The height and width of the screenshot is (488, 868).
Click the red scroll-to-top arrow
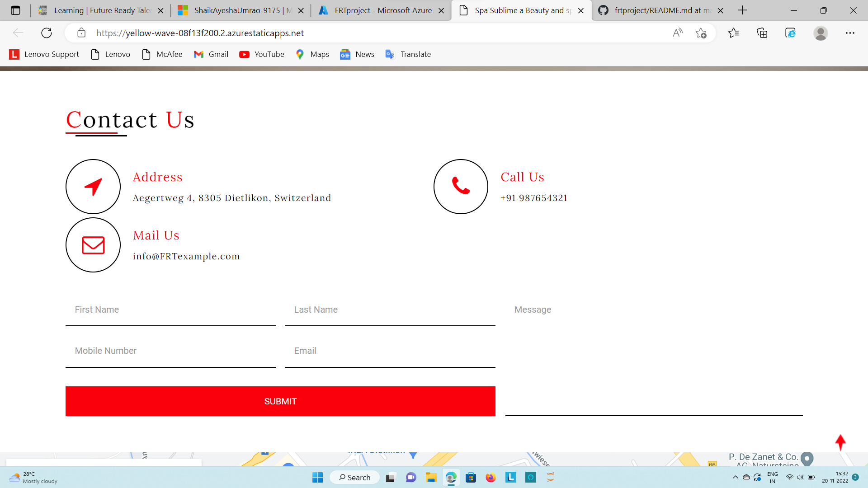point(840,442)
